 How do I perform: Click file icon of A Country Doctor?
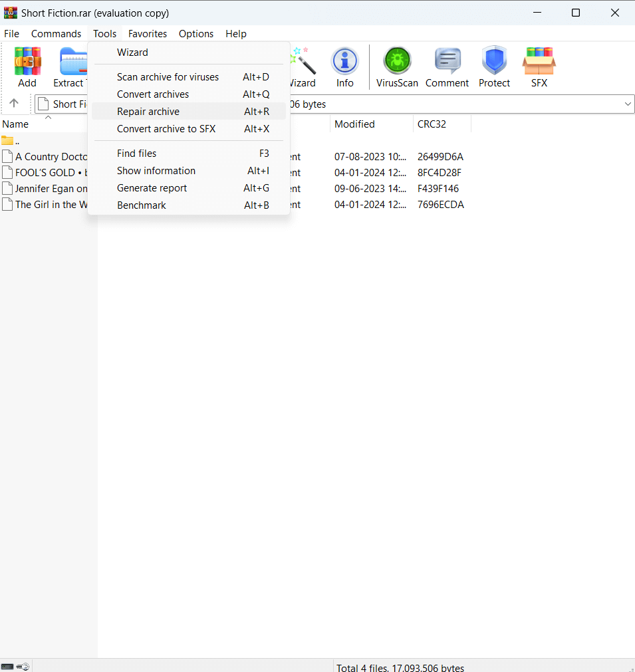tap(7, 156)
